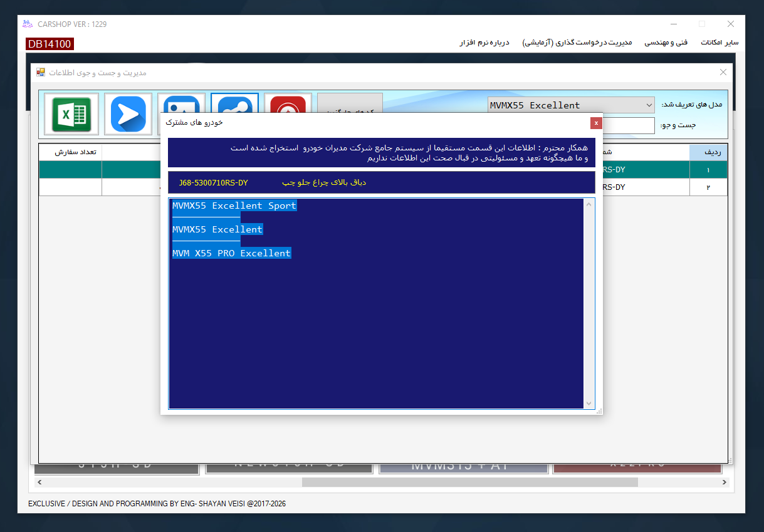Click the red compass icon
Screen dimensions: 764x532
pyautogui.click(x=288, y=103)
